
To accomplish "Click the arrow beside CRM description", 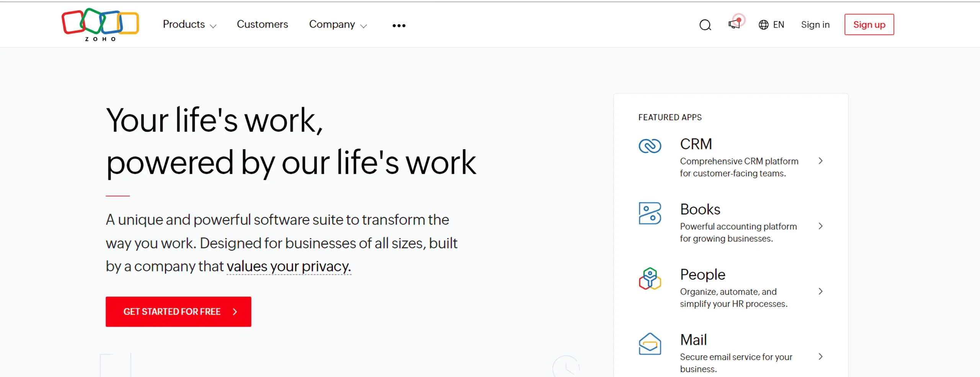I will (x=820, y=161).
